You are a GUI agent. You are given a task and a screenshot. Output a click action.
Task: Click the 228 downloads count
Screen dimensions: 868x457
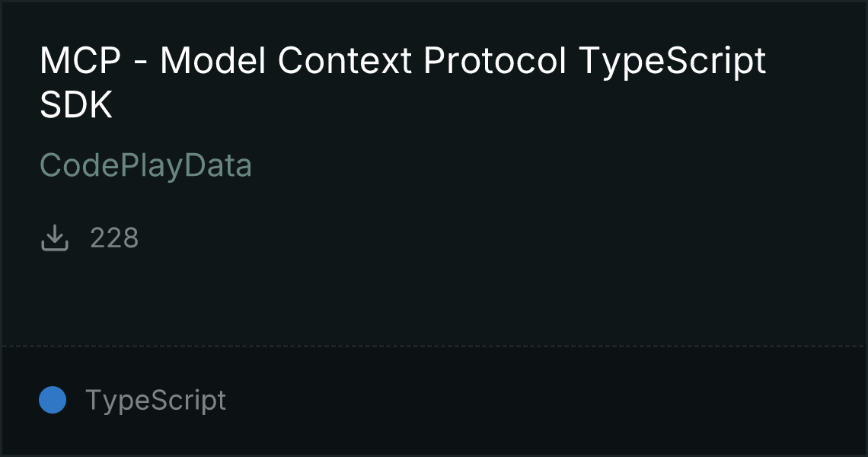pyautogui.click(x=114, y=238)
